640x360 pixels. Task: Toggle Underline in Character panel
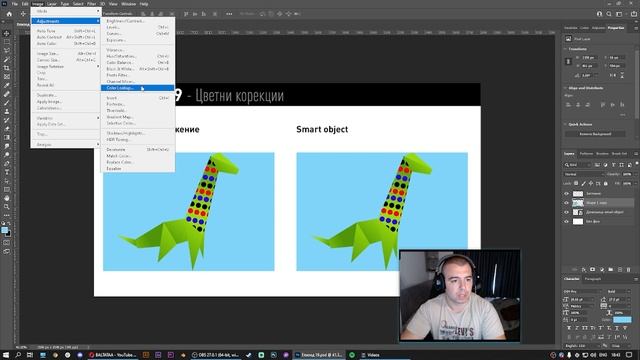pos(617,328)
